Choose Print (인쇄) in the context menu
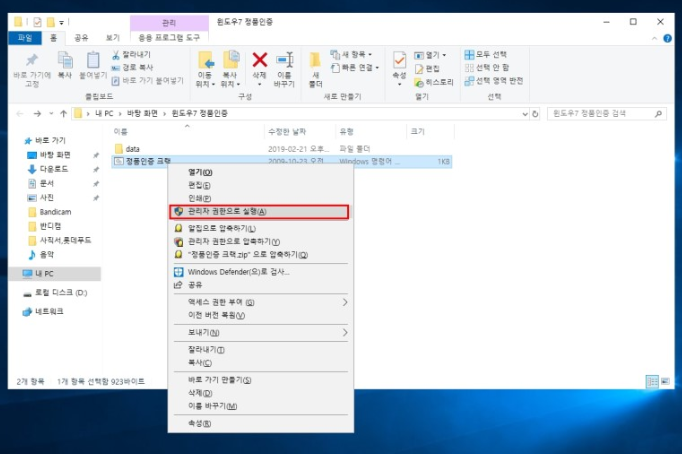This screenshot has width=682, height=454. click(x=261, y=198)
